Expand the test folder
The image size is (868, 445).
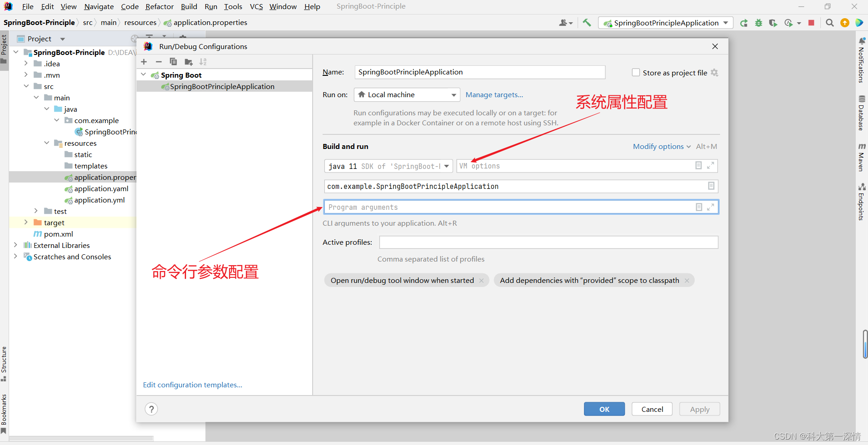[x=36, y=211]
